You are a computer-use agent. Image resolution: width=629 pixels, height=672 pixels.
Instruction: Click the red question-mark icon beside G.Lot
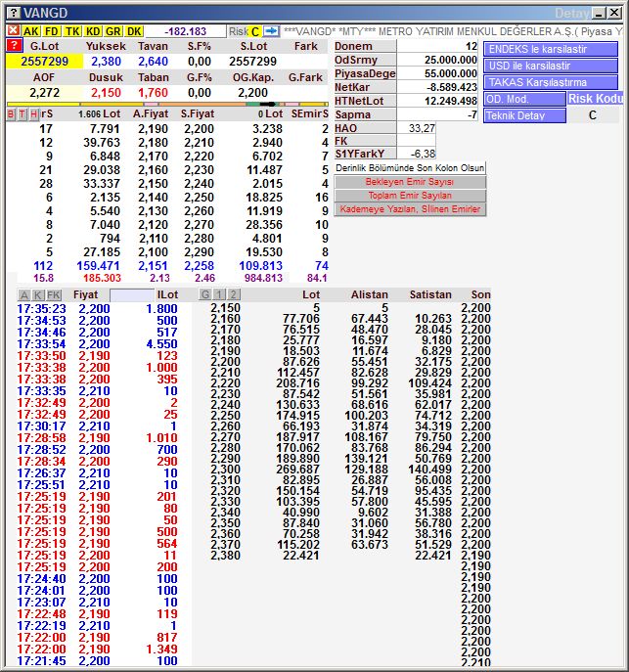click(x=14, y=45)
